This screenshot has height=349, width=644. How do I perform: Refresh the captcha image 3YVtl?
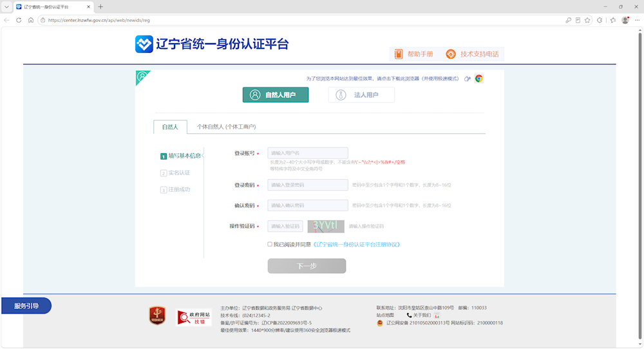326,226
